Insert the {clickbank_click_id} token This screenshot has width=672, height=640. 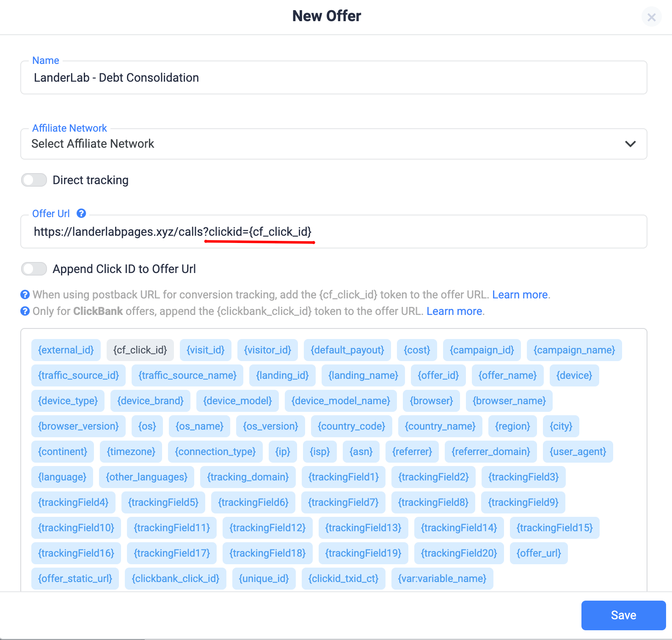(176, 579)
